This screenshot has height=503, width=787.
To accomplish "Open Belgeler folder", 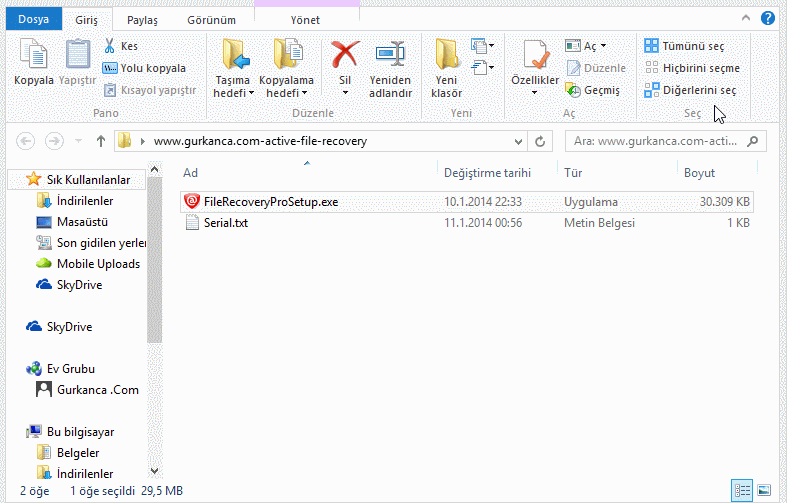I will pyautogui.click(x=68, y=453).
